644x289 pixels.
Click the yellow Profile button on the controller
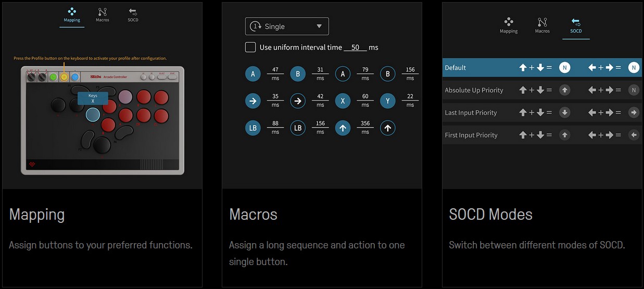click(64, 77)
